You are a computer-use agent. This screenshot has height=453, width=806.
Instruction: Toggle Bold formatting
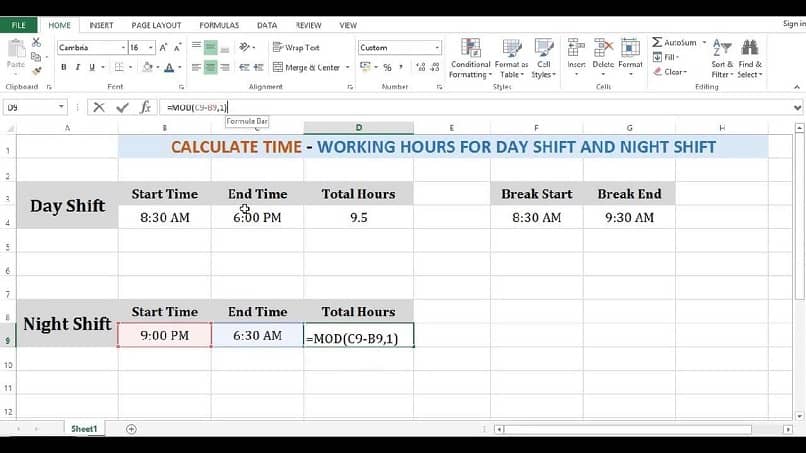[64, 67]
